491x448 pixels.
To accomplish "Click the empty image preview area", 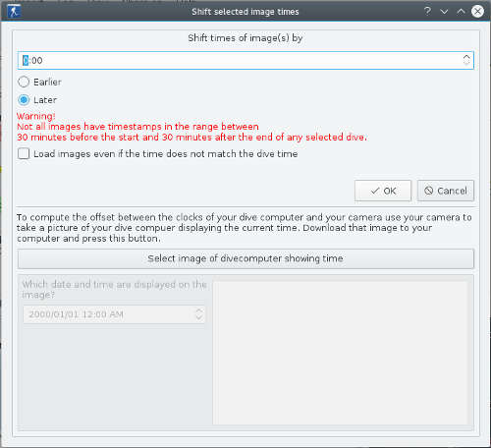I will tap(340, 353).
